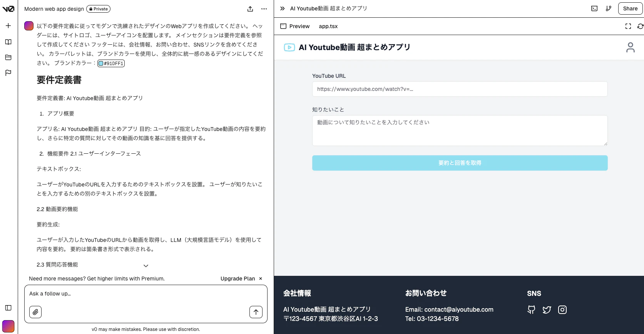Open the GitHub link in the footer
Viewport: 644px width, 334px height.
pyautogui.click(x=531, y=310)
